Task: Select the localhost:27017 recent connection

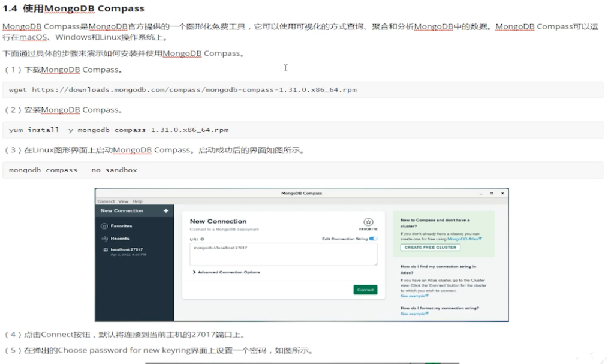Action: [x=127, y=249]
